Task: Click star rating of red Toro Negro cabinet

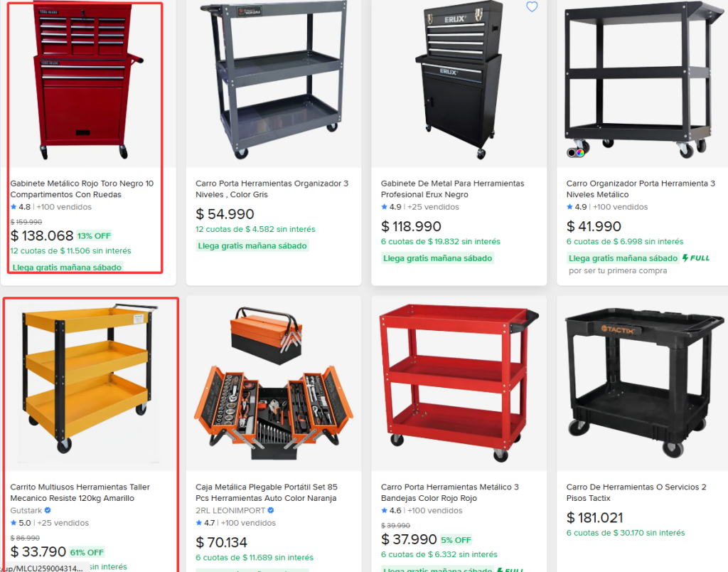Action: 21,207
